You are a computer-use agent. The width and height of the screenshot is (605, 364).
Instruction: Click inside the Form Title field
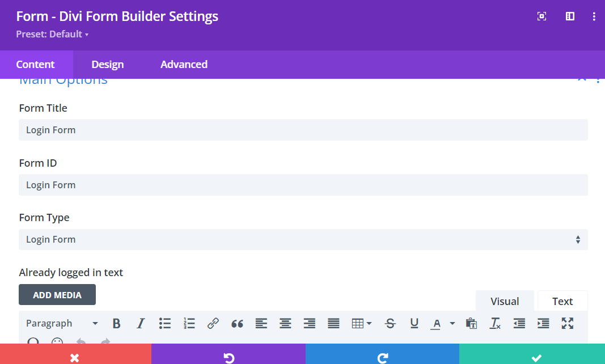[x=303, y=130]
